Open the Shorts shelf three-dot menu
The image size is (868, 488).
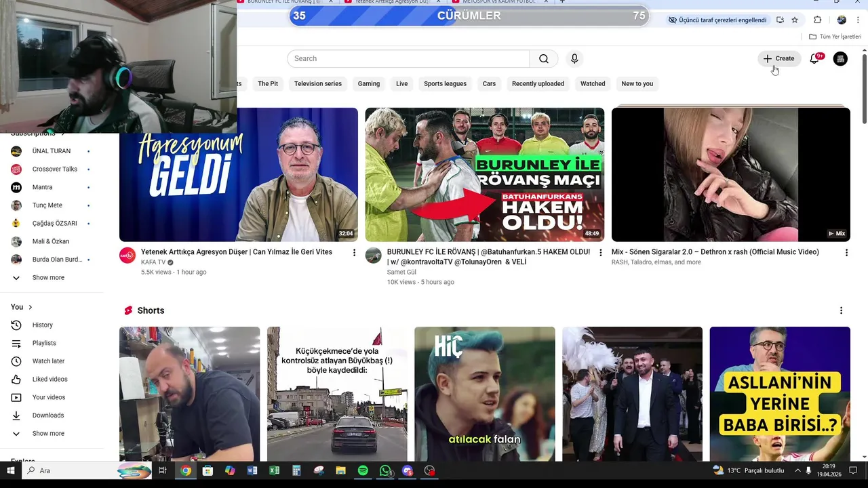click(841, 310)
